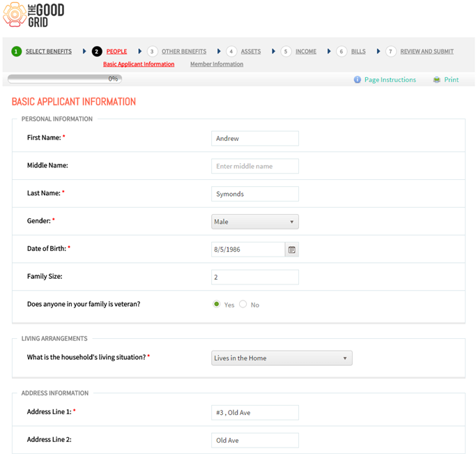Click the step 1 green circle icon
This screenshot has width=476, height=465.
click(x=17, y=52)
